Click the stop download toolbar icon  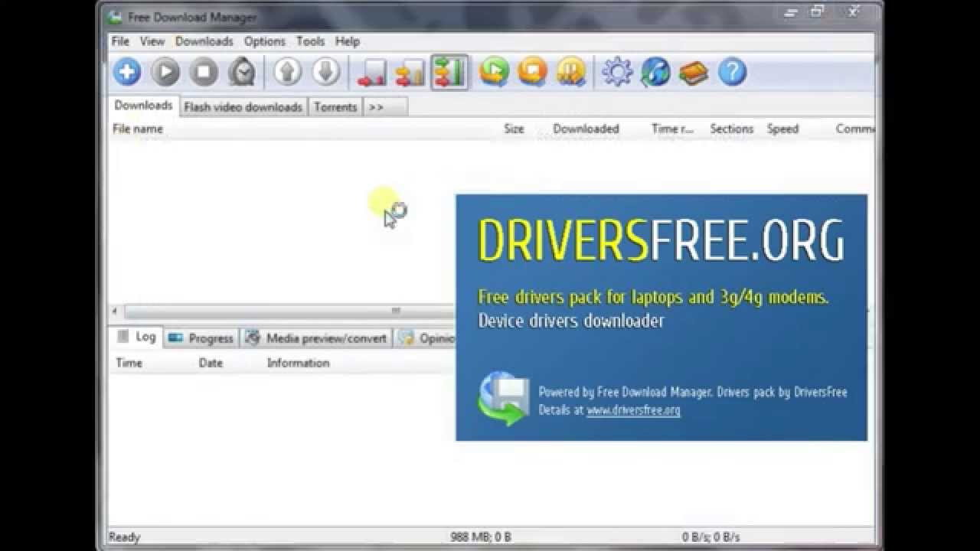(204, 73)
